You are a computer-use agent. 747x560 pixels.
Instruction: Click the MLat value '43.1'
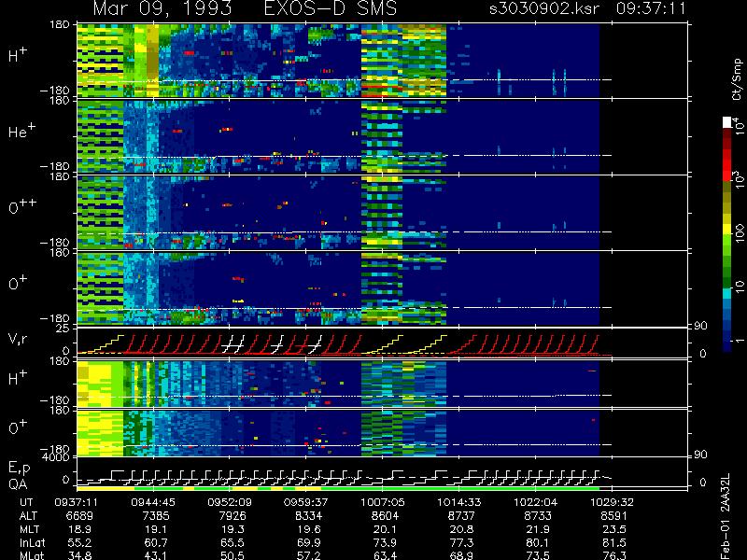pos(156,555)
